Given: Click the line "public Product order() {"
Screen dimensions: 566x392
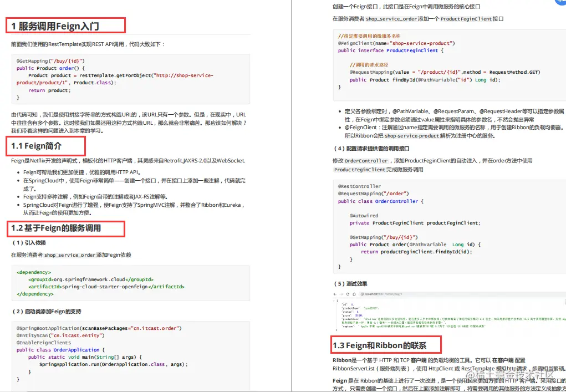Looking at the screenshot, I should [x=50, y=68].
